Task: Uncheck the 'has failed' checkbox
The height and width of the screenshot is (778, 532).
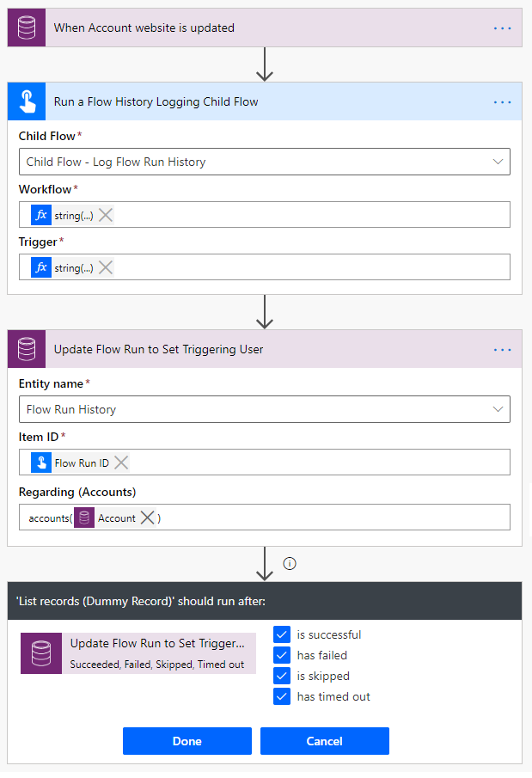Action: click(282, 655)
